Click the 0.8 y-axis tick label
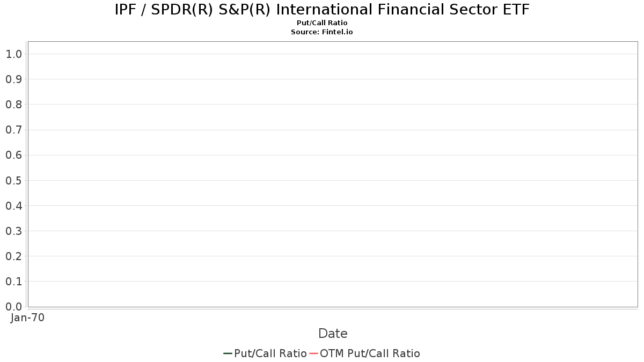This screenshot has height=362, width=644. tap(14, 105)
